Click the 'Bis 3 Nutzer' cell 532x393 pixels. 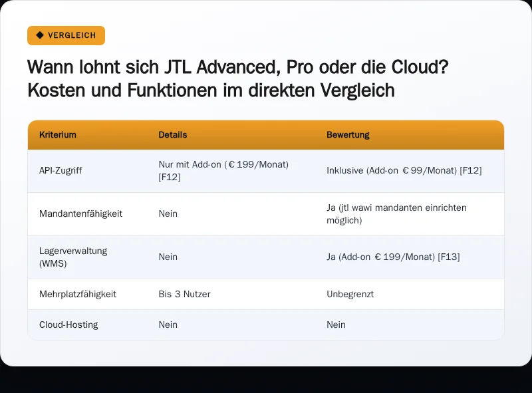pos(185,294)
